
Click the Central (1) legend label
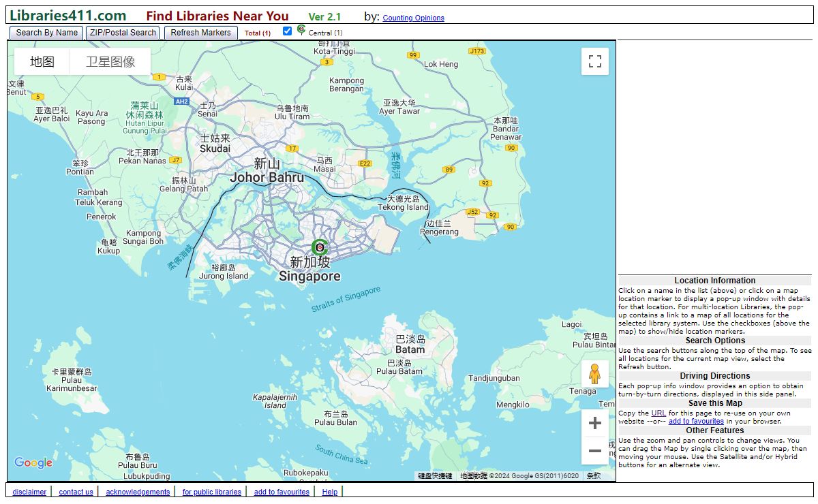(x=326, y=33)
